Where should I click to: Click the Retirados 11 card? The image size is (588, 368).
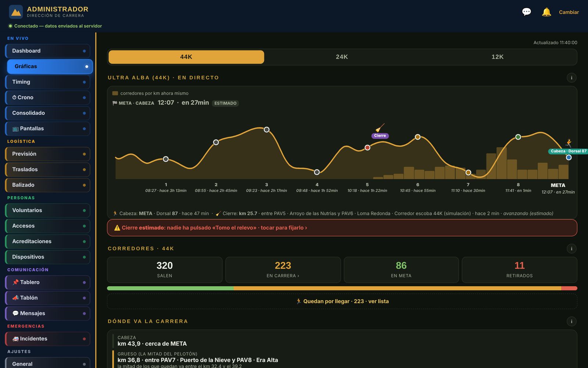tap(519, 270)
